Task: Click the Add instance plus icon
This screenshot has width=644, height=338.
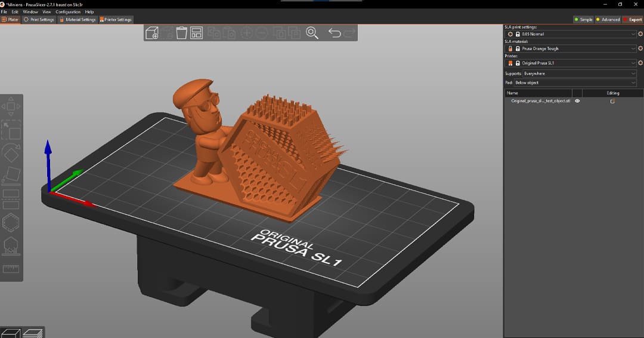Action: [246, 33]
